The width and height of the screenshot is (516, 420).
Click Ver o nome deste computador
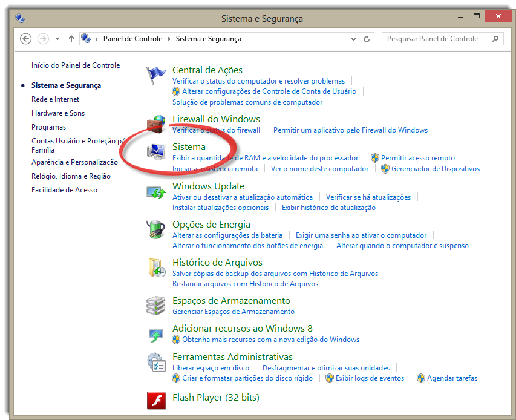(x=319, y=169)
